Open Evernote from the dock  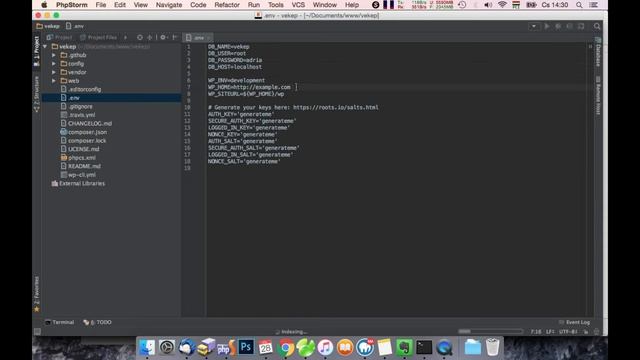point(404,348)
